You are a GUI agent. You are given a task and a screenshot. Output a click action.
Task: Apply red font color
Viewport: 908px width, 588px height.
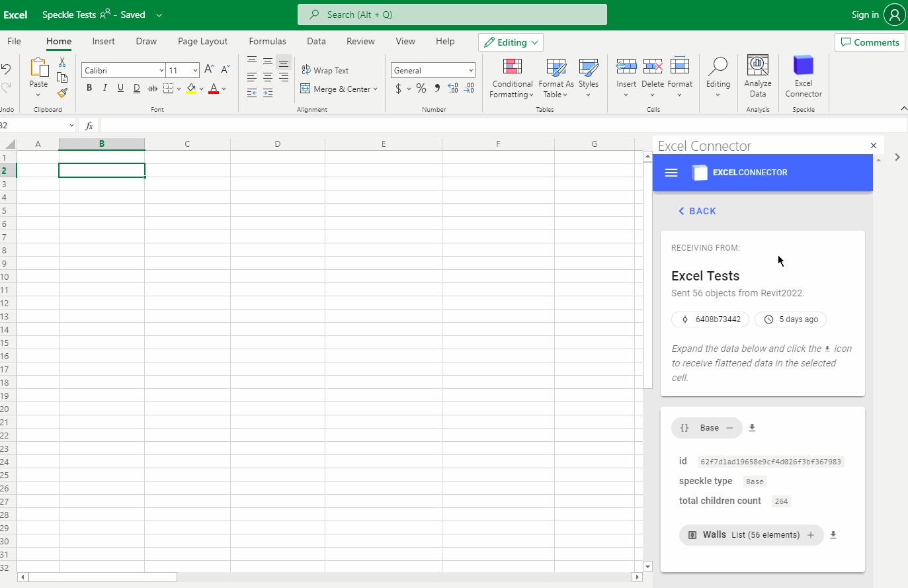214,88
